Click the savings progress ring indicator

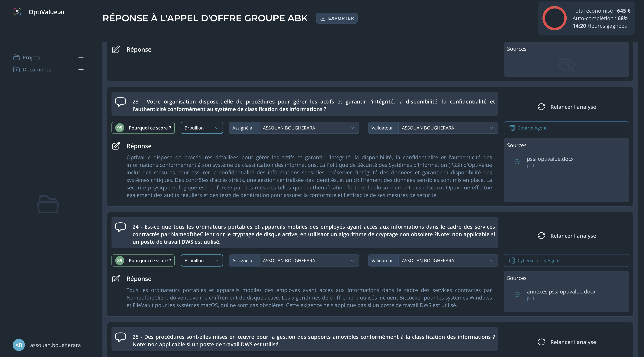pos(554,18)
